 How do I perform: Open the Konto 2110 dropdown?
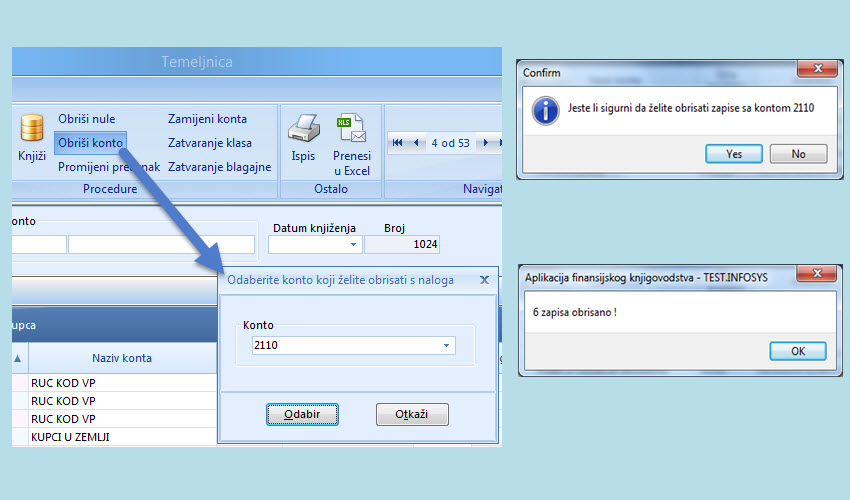point(446,345)
